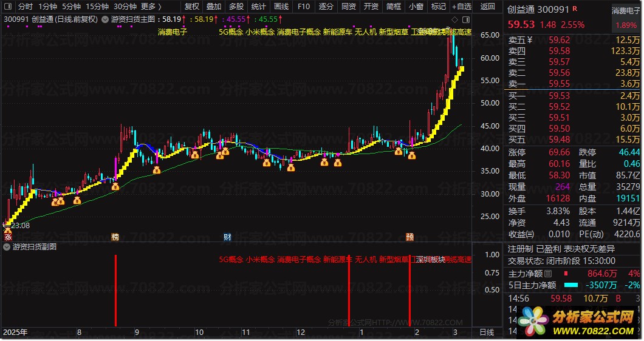Expand the sub indicator 游资扫货副图 dropdown
644x341 pixels.
point(7,246)
